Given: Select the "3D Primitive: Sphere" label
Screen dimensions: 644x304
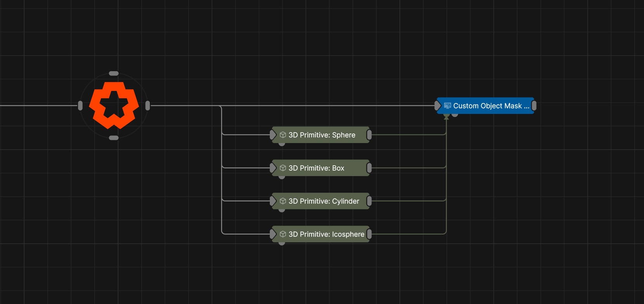Looking at the screenshot, I should pos(322,135).
